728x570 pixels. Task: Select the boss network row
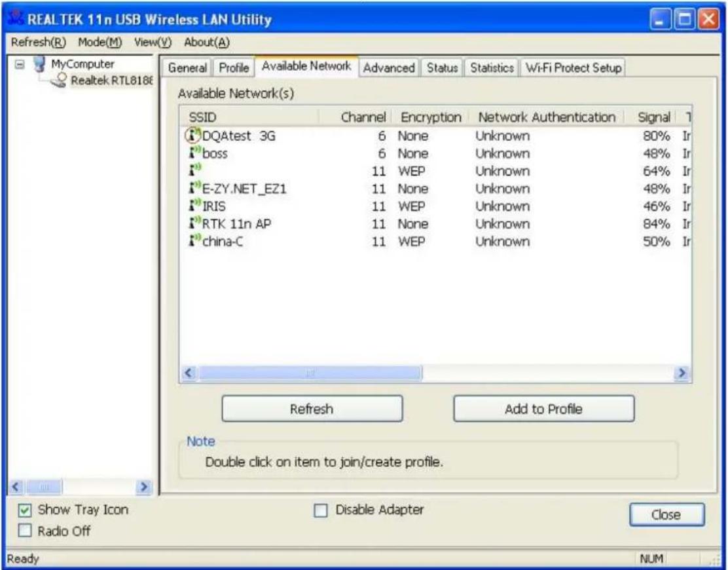point(435,153)
